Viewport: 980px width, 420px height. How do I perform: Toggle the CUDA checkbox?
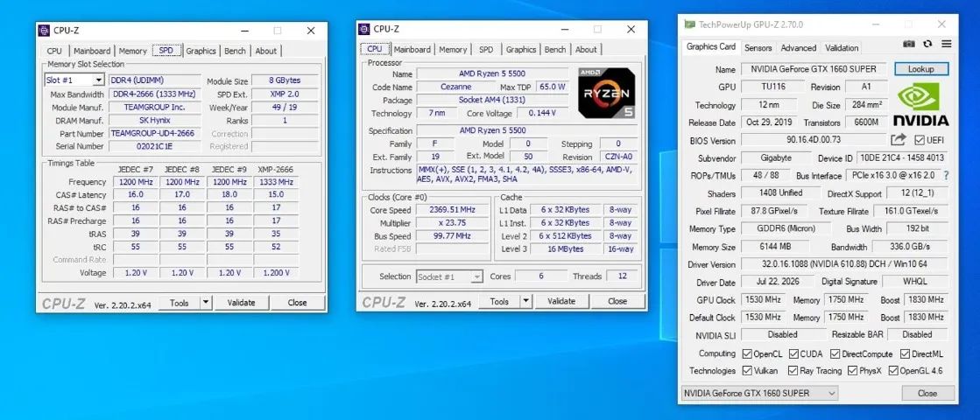[x=793, y=353]
